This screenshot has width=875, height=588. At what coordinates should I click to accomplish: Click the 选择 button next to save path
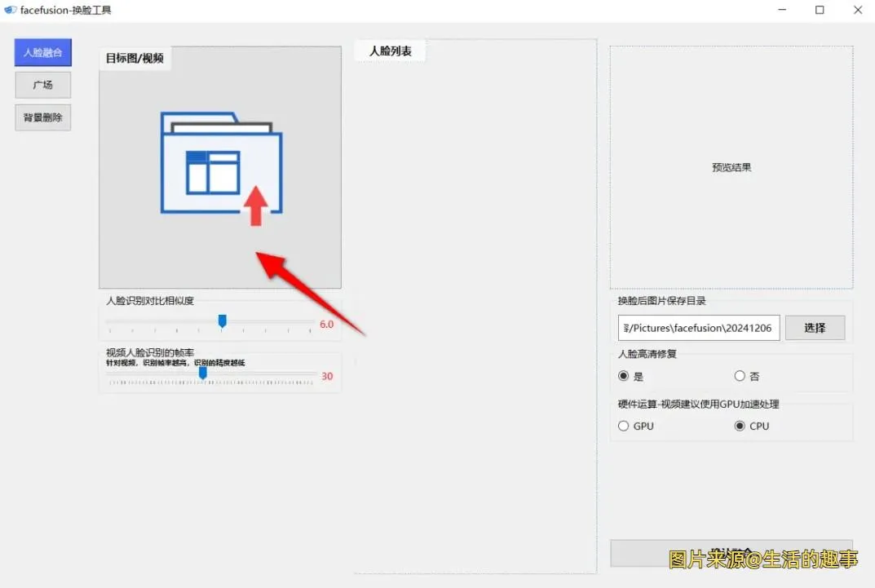tap(815, 327)
